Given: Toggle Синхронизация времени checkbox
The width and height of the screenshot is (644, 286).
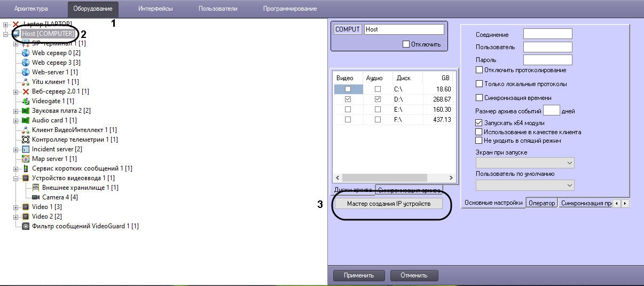Looking at the screenshot, I should pyautogui.click(x=479, y=98).
